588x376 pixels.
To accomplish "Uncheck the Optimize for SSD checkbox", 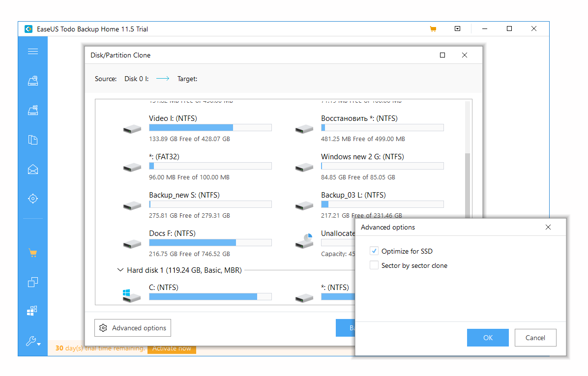I will pyautogui.click(x=374, y=251).
